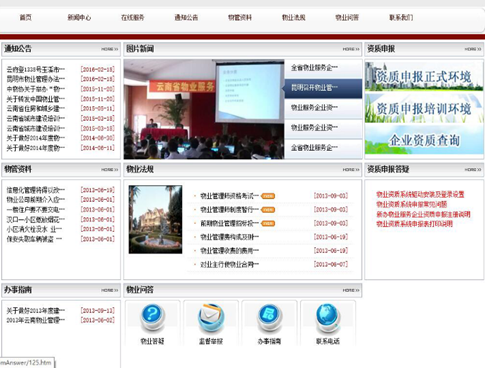Click MORE in the 图片新闻 header
This screenshot has height=368, width=485.
tap(351, 49)
